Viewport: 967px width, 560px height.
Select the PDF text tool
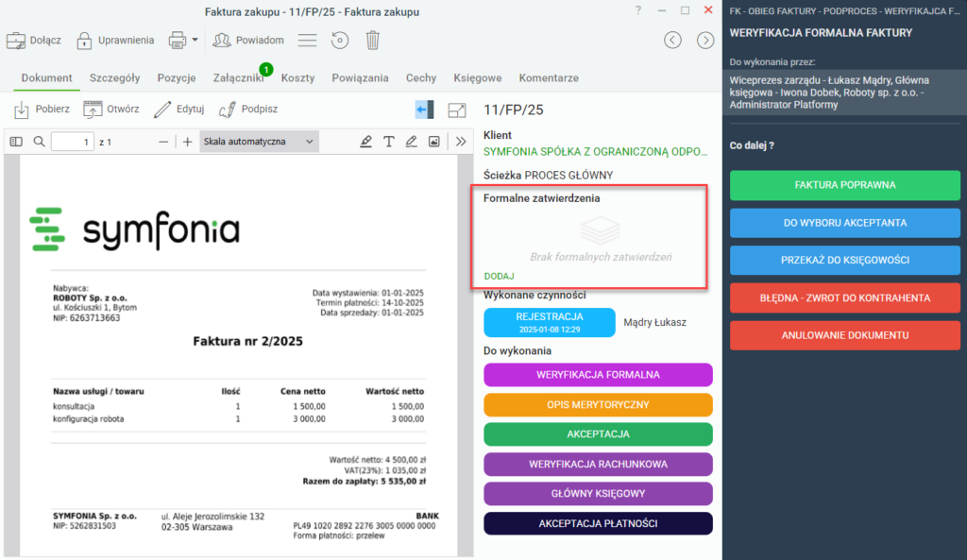[x=388, y=142]
